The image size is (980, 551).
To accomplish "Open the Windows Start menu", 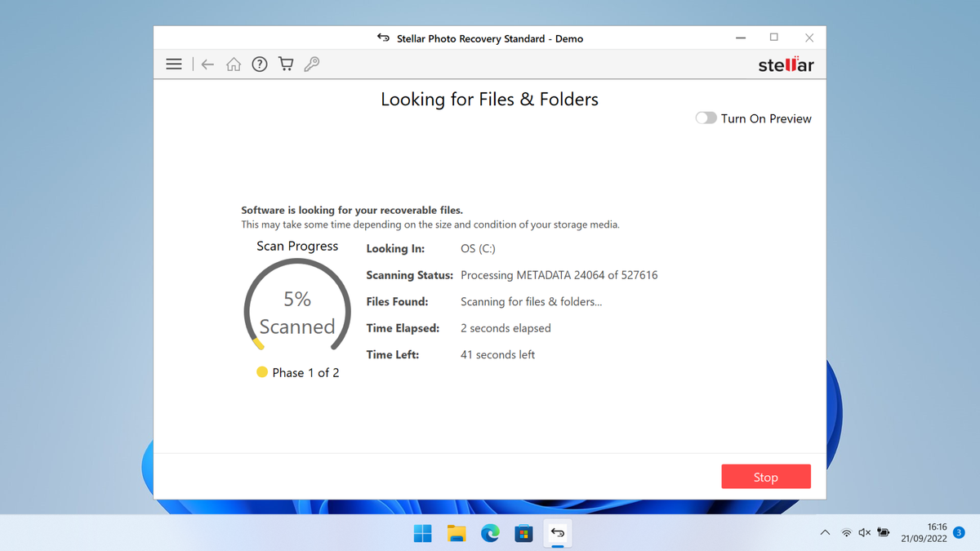I will (422, 532).
